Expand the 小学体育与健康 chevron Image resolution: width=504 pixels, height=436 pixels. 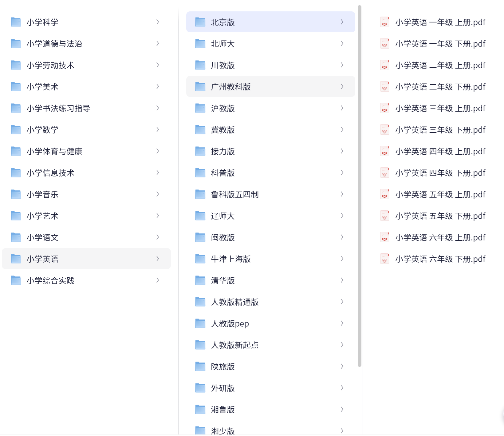click(x=158, y=151)
